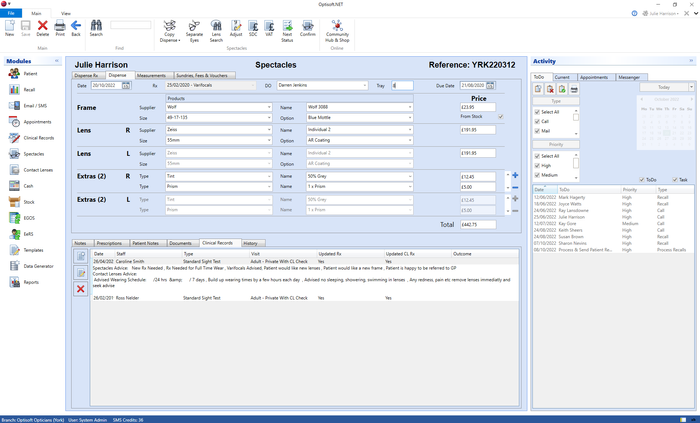Add an extra with the blue plus icon
700x423 pixels.
(515, 175)
